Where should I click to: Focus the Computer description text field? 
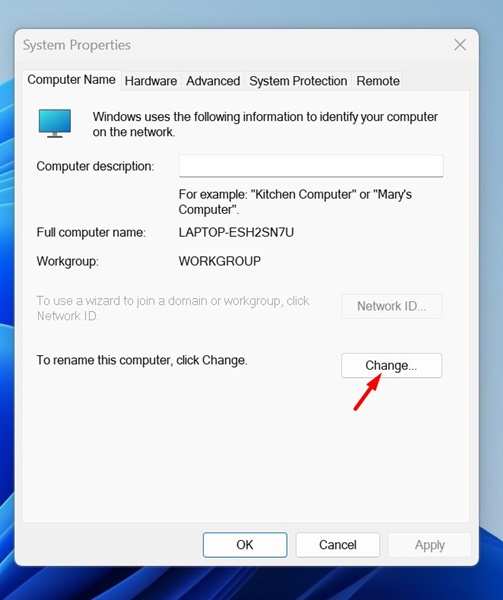pos(311,166)
